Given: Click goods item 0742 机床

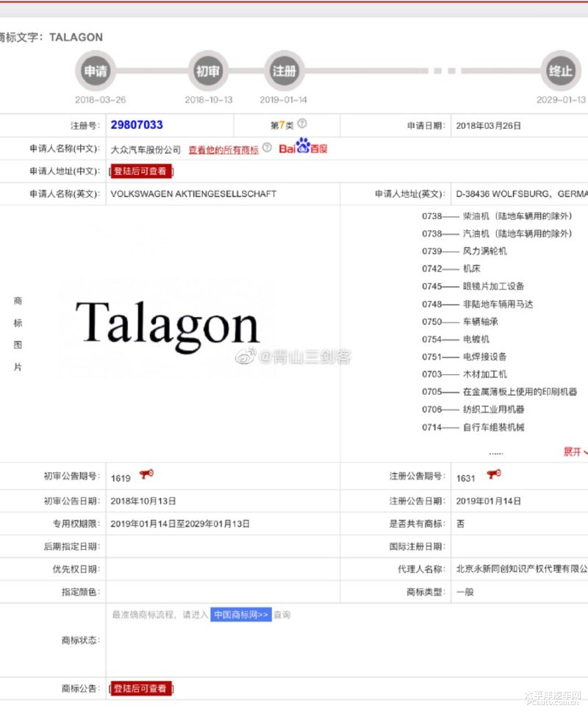Looking at the screenshot, I should (x=451, y=268).
